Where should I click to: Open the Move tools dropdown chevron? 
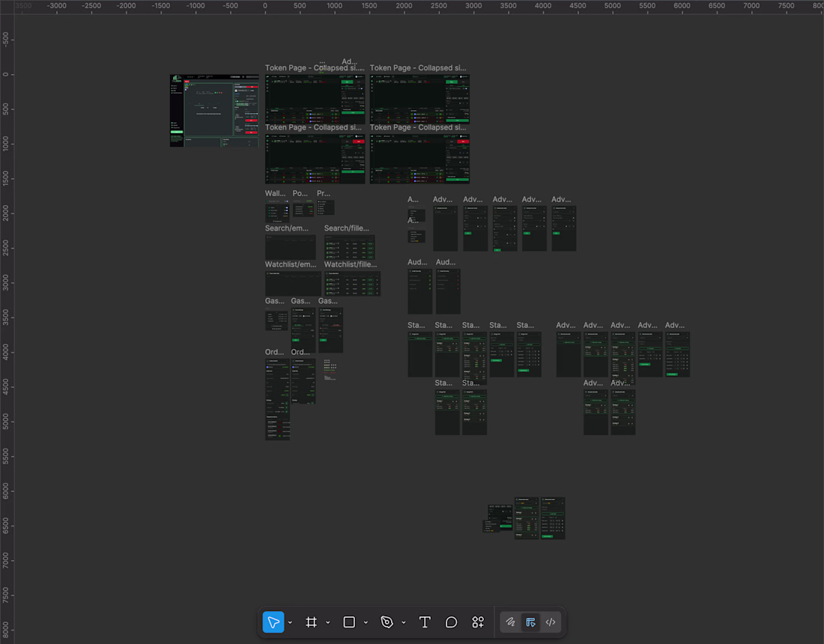click(290, 622)
